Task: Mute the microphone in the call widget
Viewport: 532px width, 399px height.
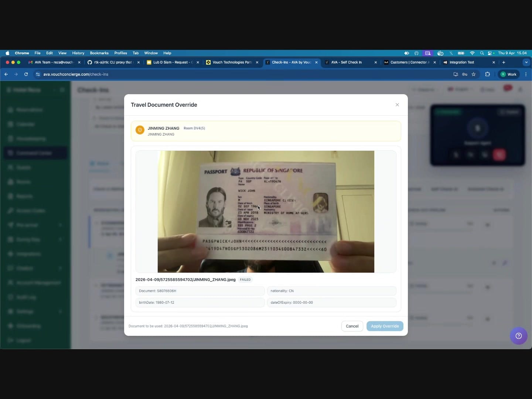Action: [456, 155]
